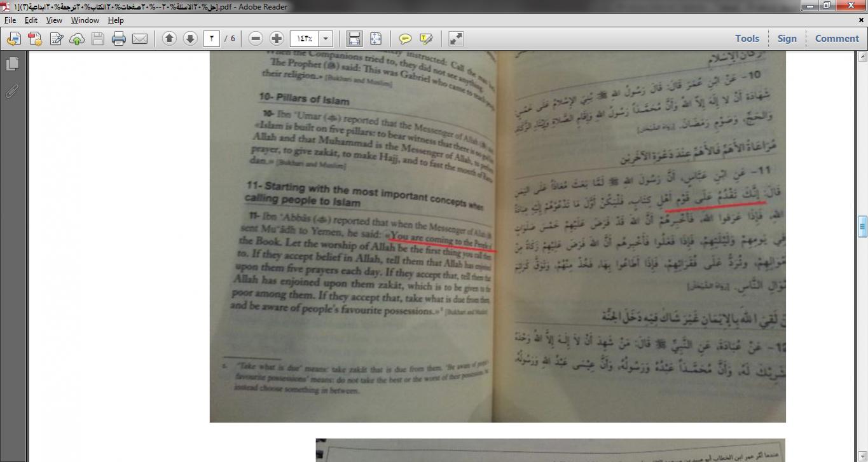Open the Edit menu
Screen dimensions: 868x462
point(31,20)
